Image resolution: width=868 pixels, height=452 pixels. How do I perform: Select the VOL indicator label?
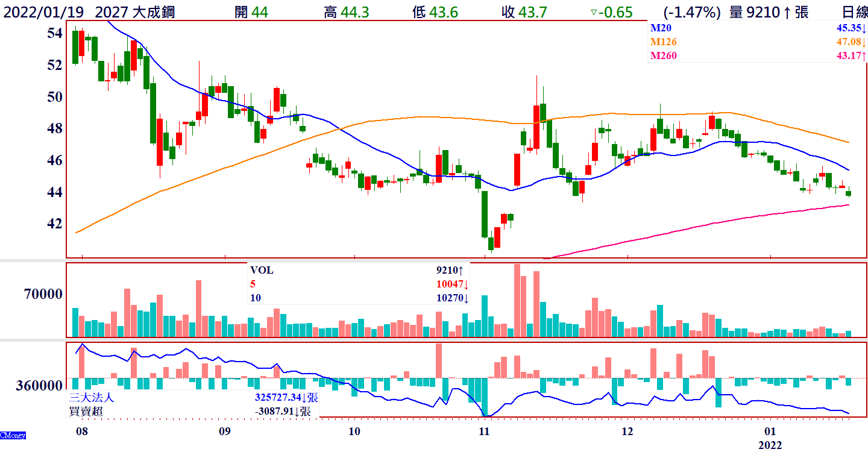click(x=262, y=271)
